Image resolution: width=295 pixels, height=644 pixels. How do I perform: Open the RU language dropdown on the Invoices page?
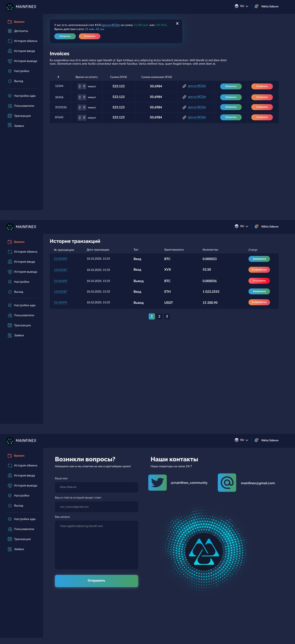pos(242,6)
